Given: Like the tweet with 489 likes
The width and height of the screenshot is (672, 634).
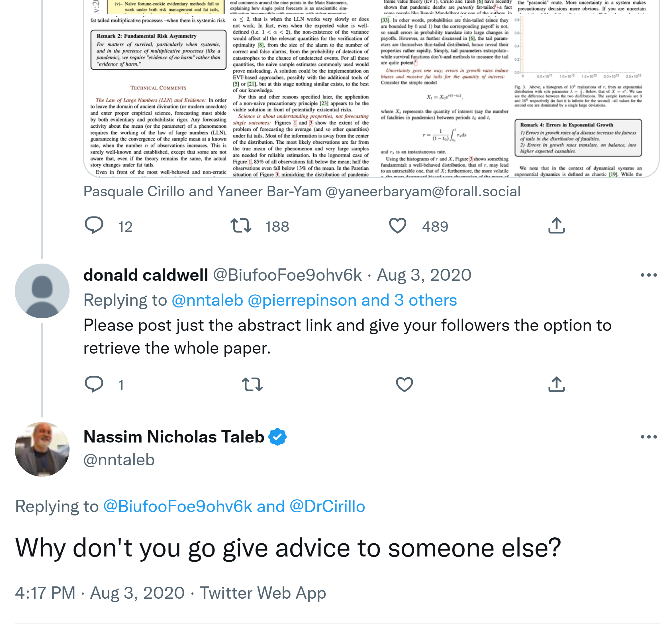Looking at the screenshot, I should tap(397, 226).
